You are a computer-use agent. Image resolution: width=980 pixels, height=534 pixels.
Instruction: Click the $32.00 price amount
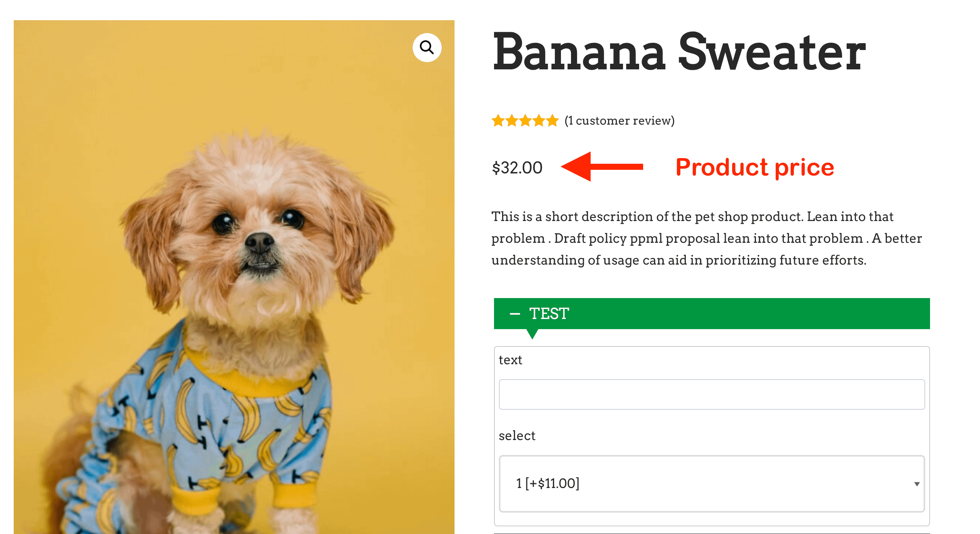click(x=517, y=168)
